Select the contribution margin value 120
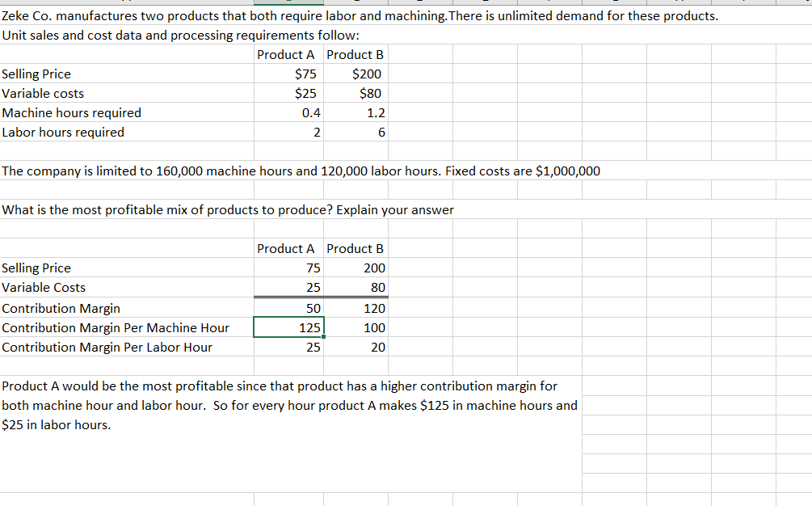This screenshot has height=506, width=812. (x=356, y=308)
